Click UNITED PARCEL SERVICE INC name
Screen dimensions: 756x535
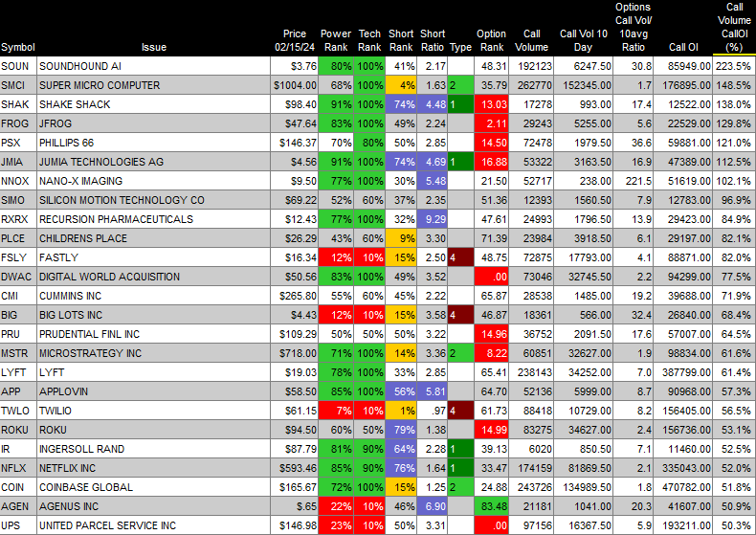coord(107,525)
